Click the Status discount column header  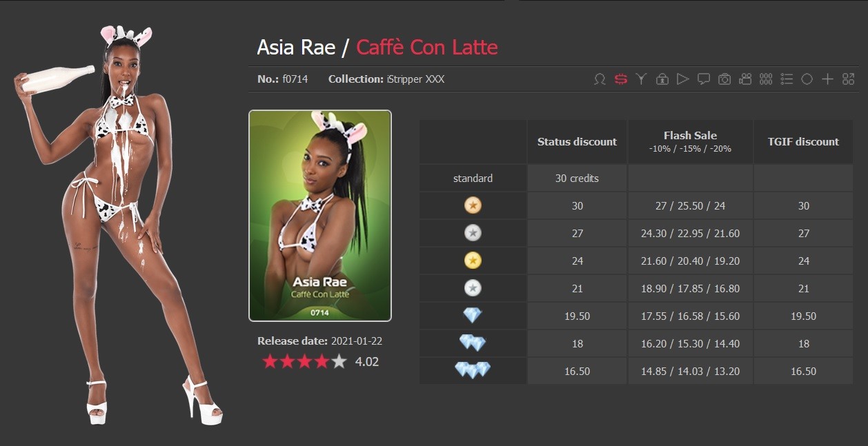[578, 142]
